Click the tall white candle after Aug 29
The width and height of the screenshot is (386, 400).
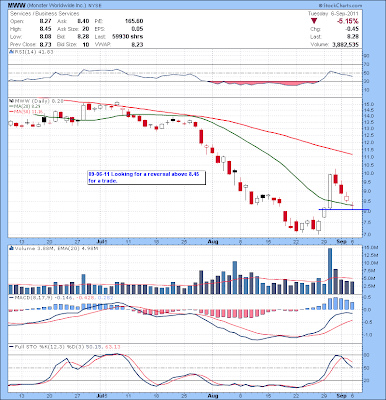330,191
